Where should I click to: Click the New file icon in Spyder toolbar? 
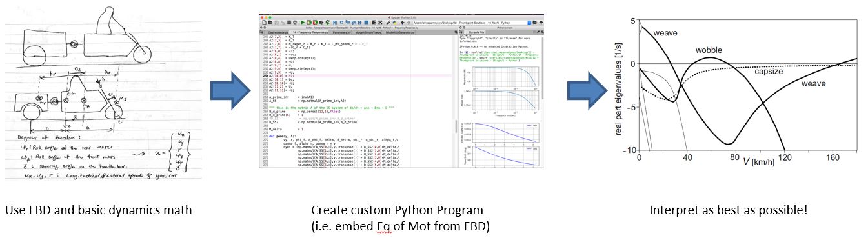coord(265,23)
